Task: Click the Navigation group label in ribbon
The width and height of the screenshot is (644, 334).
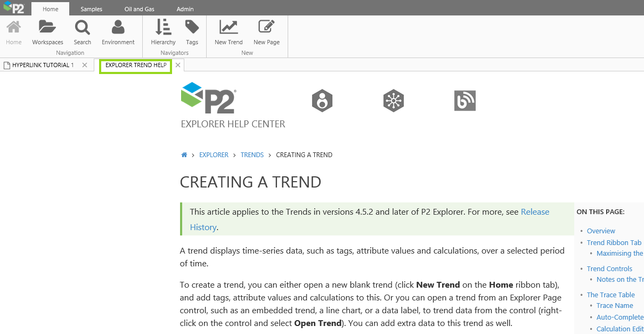Action: pos(70,53)
